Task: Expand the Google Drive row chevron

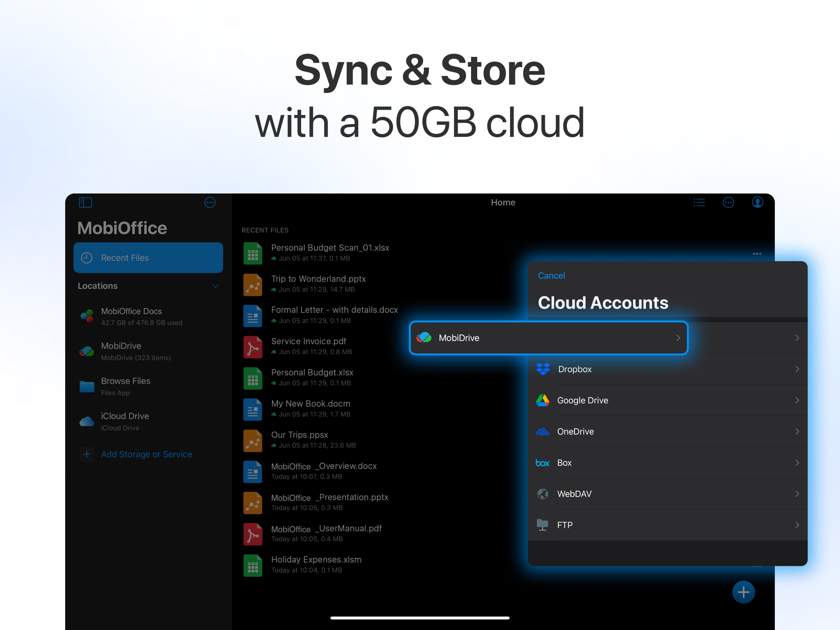Action: click(x=797, y=400)
